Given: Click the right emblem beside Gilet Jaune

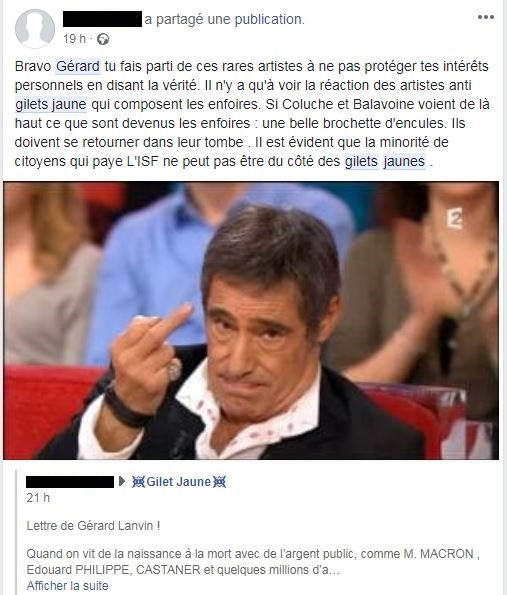Looking at the screenshot, I should click(x=220, y=482).
